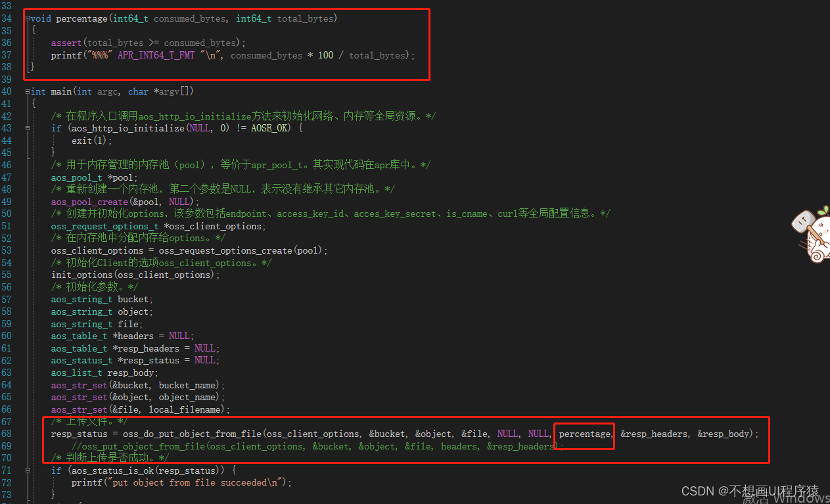Image resolution: width=830 pixels, height=504 pixels.
Task: Click line number 34 in the gutter
Action: click(x=7, y=18)
